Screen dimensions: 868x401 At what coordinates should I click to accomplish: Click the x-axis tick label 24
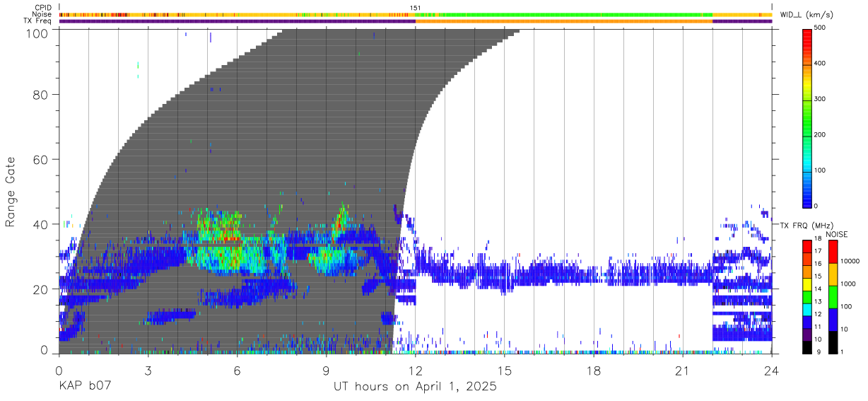click(772, 371)
